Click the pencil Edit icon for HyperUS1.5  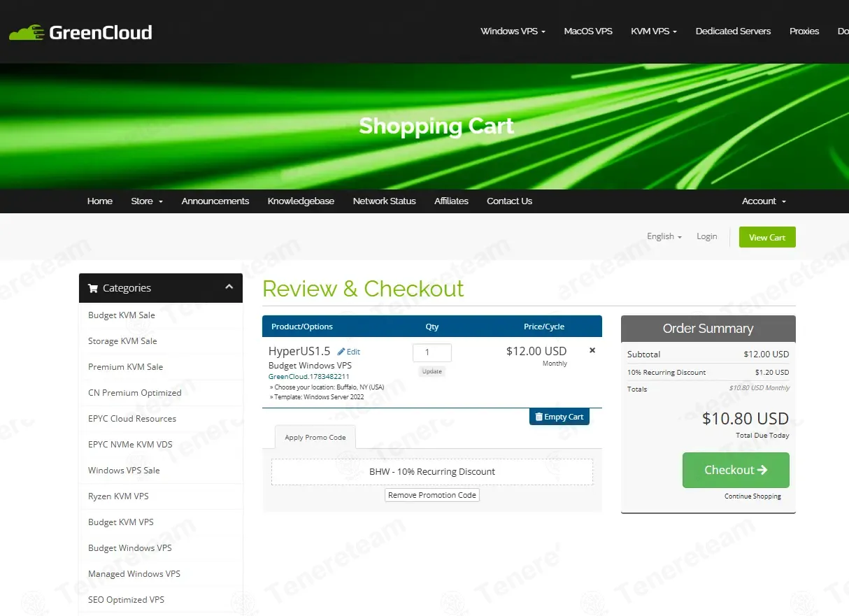coord(348,352)
